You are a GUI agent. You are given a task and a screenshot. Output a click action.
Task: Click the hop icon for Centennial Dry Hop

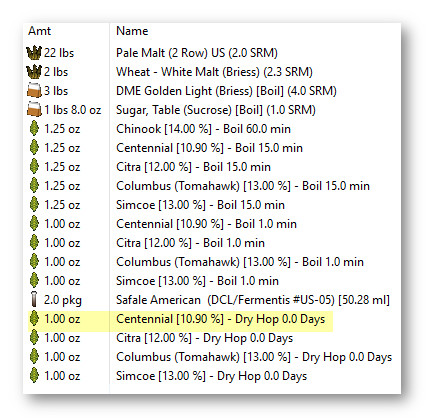pyautogui.click(x=34, y=319)
